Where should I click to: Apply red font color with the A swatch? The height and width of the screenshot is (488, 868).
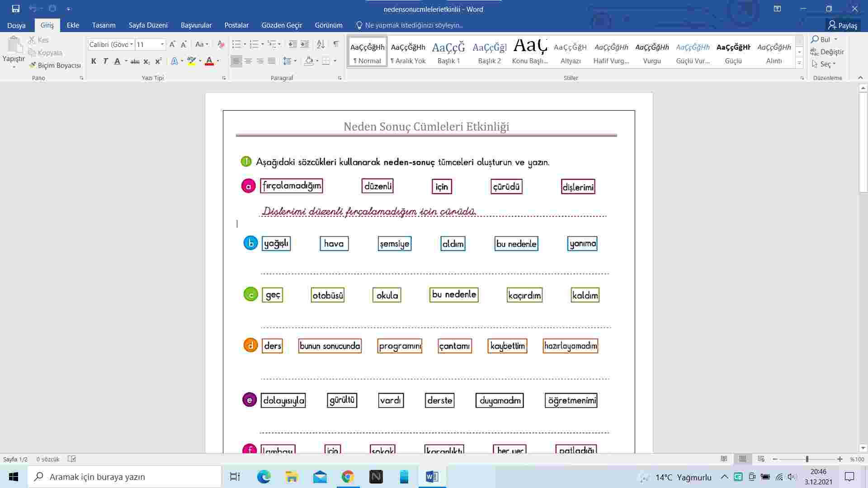[209, 61]
